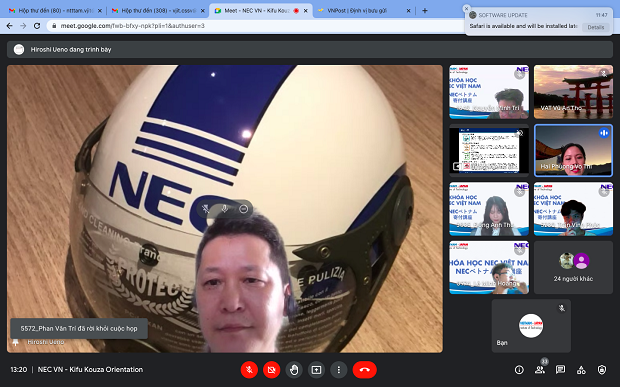This screenshot has height=387, width=620.
Task: Raise hand in the meeting
Action: tap(294, 370)
